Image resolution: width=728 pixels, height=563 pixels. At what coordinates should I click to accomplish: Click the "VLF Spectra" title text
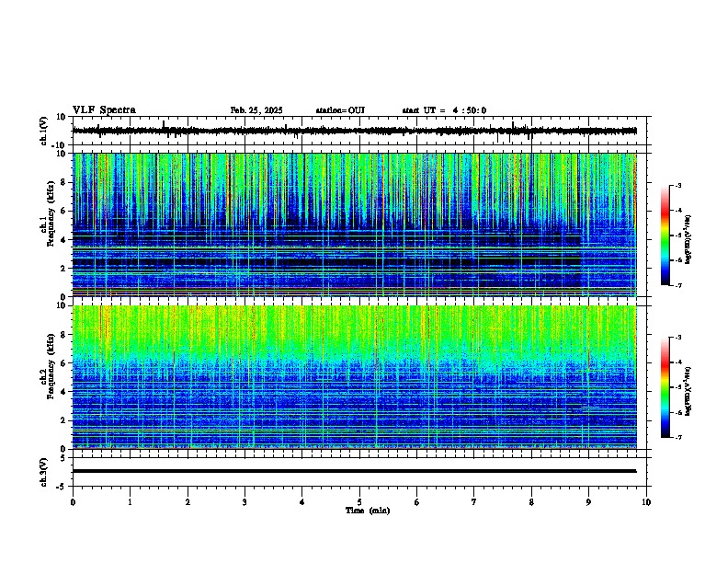pyautogui.click(x=104, y=110)
